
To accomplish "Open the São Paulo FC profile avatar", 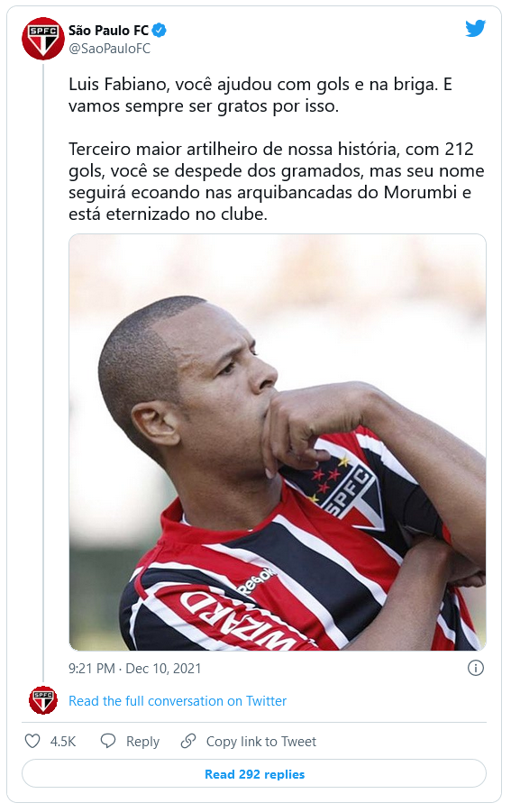I will point(43,39).
